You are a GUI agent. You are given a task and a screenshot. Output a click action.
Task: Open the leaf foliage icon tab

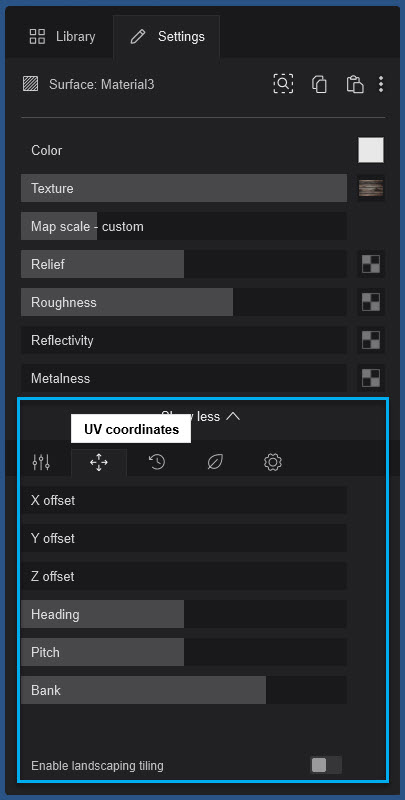coord(215,463)
